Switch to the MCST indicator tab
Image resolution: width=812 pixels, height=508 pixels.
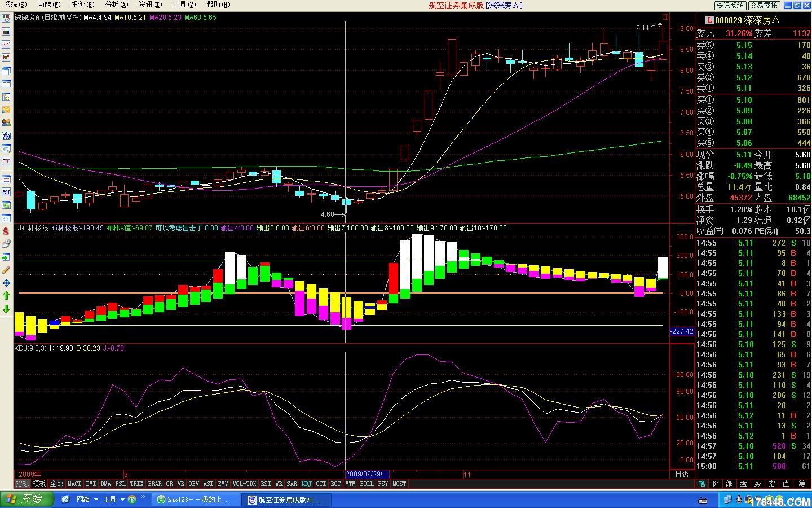click(399, 484)
